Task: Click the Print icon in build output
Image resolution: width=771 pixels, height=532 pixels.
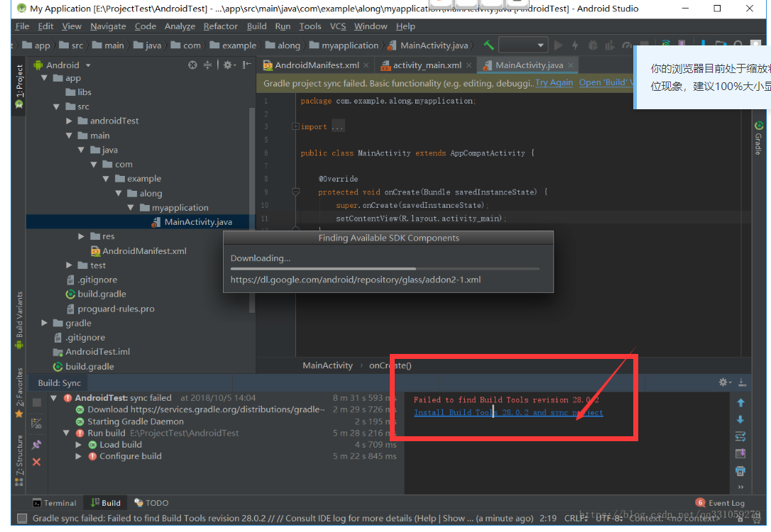Action: 740,471
